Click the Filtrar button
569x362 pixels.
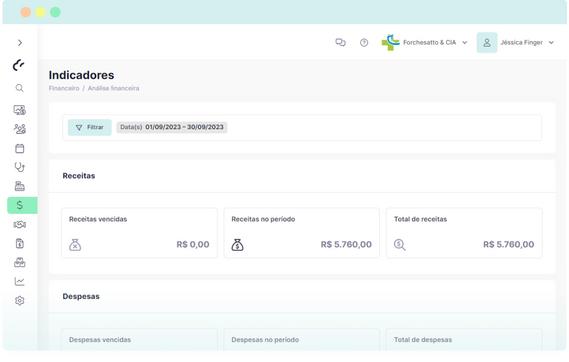(x=90, y=127)
